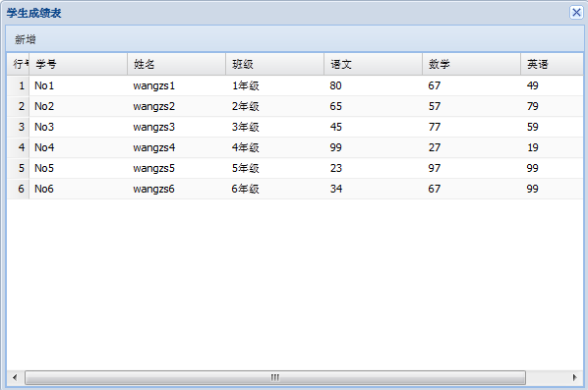The height and width of the screenshot is (390, 588).
Task: Click the name wangzs2
Action: tap(154, 107)
